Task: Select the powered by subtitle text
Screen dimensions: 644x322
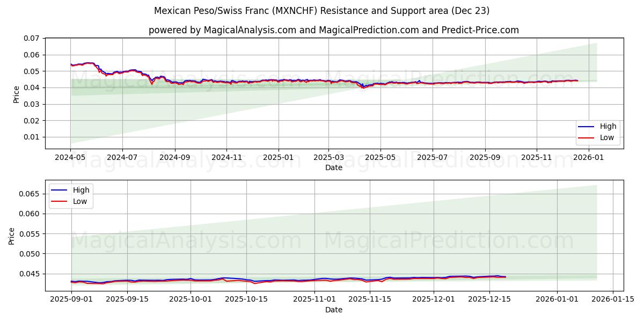Action: point(334,27)
